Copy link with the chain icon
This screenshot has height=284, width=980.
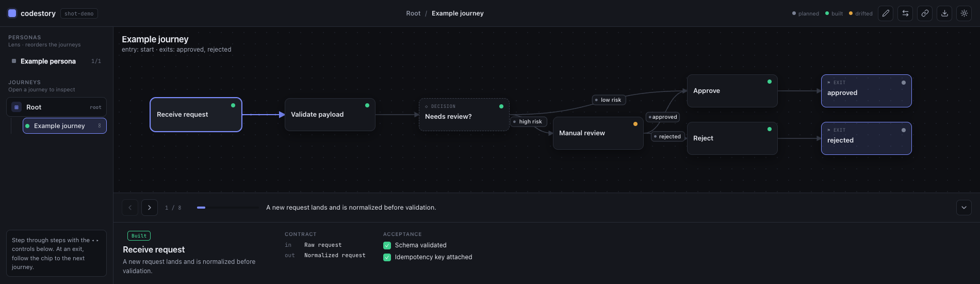925,13
